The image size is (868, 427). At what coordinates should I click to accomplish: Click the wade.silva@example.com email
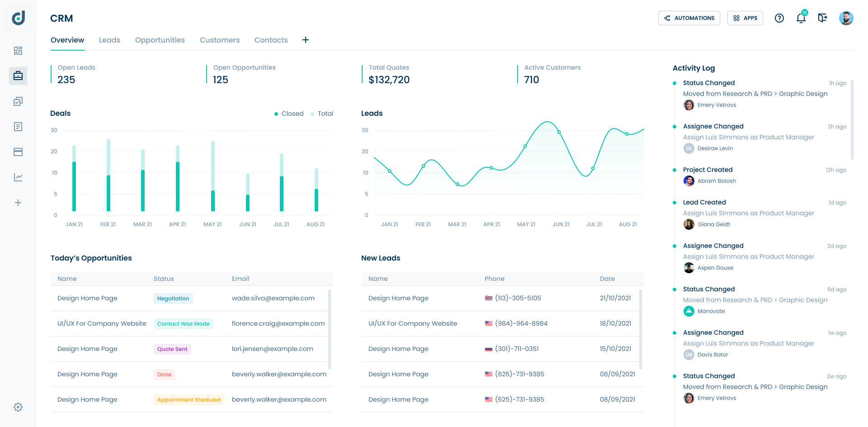(273, 298)
